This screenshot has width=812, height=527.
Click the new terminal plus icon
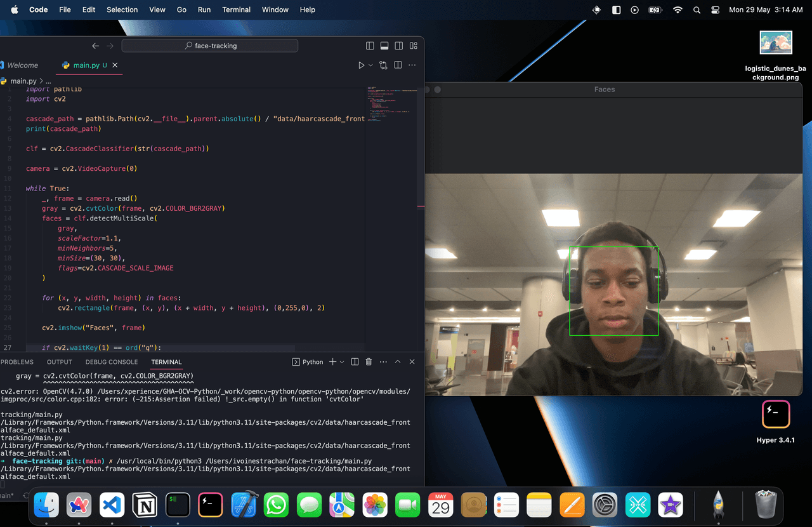[x=332, y=362]
